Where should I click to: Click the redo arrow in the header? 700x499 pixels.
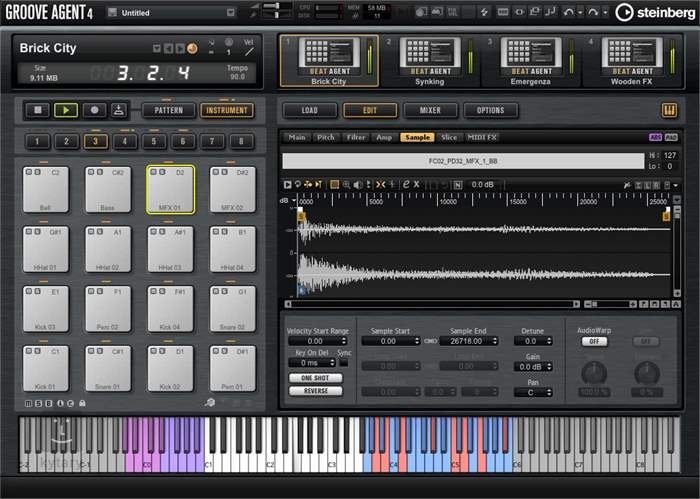click(x=593, y=12)
